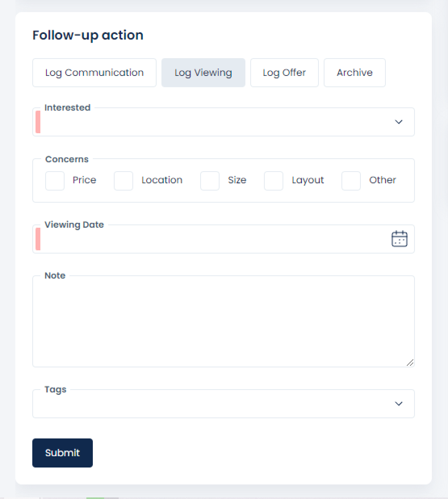The height and width of the screenshot is (499, 448).
Task: Tick the Price concern checkbox
Action: click(55, 180)
